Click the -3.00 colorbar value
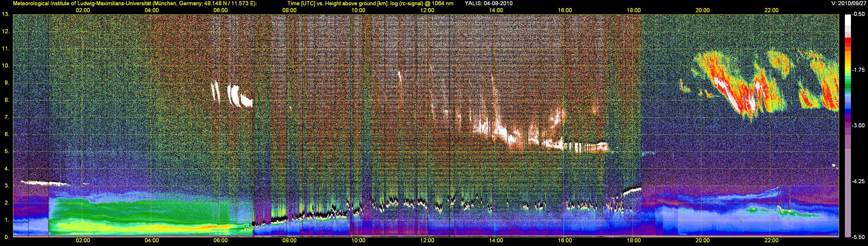The width and height of the screenshot is (868, 246). coord(858,125)
